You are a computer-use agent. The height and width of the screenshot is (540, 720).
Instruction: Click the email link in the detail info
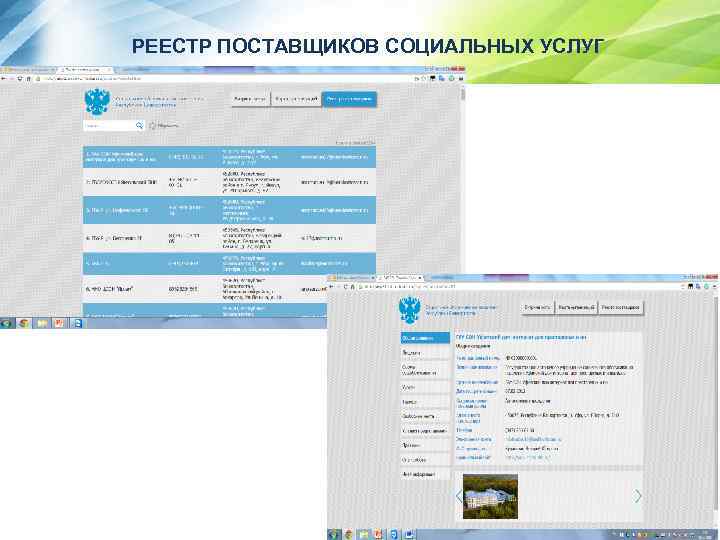pos(533,439)
